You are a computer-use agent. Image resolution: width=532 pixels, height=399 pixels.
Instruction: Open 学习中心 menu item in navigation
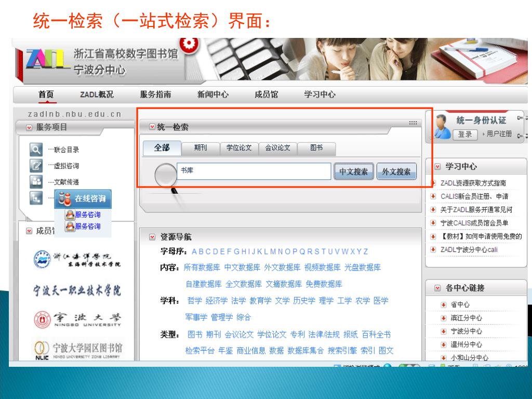(320, 95)
